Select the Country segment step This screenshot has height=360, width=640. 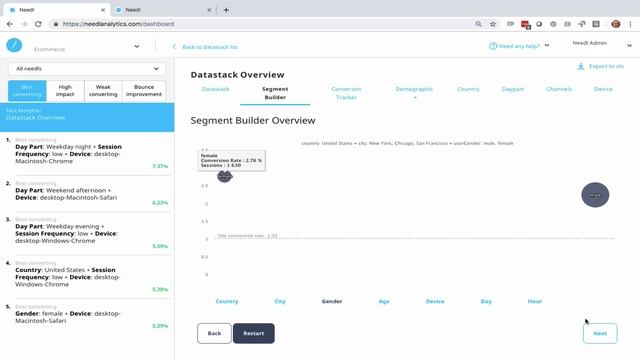[227, 301]
